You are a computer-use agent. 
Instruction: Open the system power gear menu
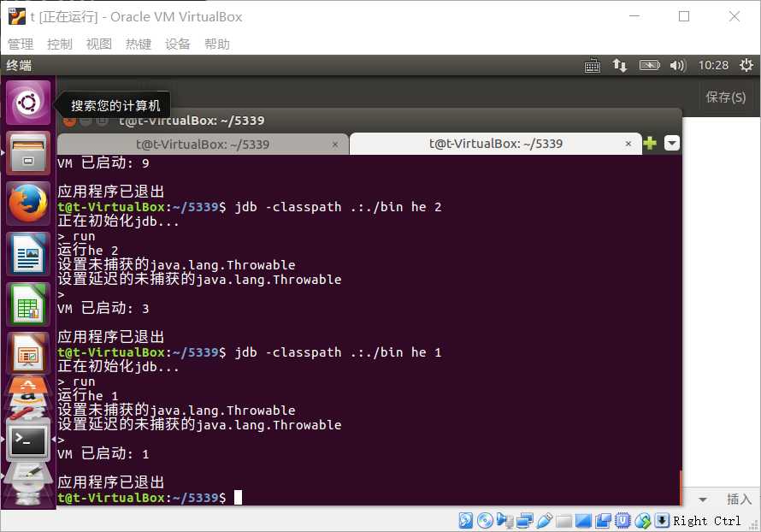click(x=746, y=65)
